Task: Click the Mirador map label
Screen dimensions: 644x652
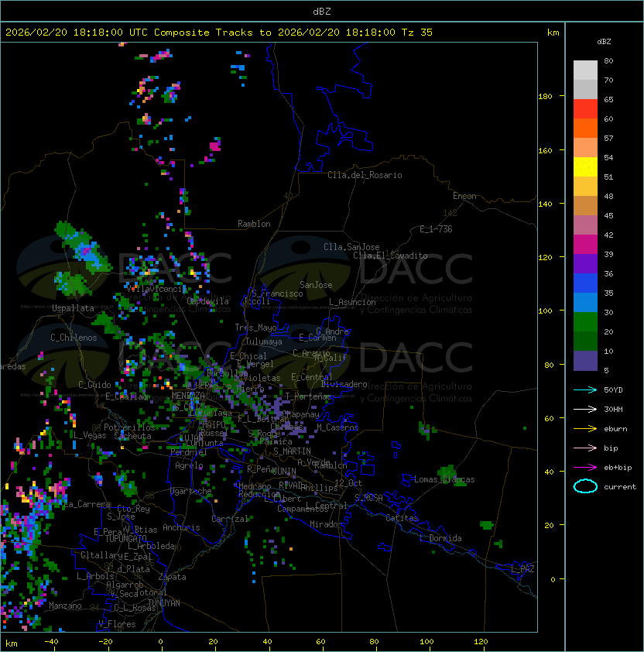Action: point(327,524)
